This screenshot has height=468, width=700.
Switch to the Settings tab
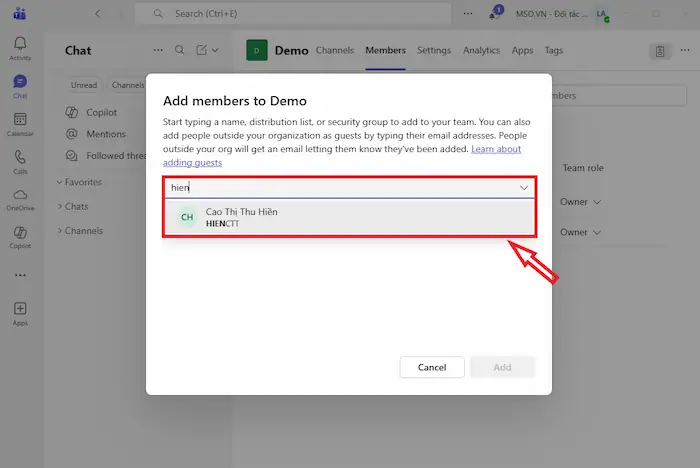point(434,50)
